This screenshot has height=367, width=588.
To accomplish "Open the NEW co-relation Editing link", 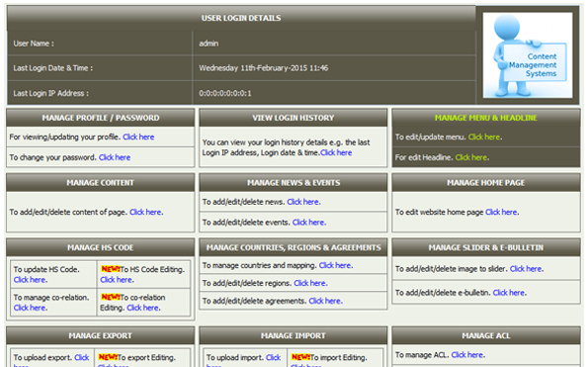I will (143, 308).
